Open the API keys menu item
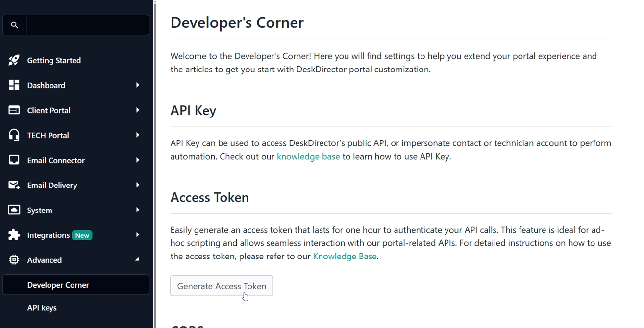 [x=42, y=308]
